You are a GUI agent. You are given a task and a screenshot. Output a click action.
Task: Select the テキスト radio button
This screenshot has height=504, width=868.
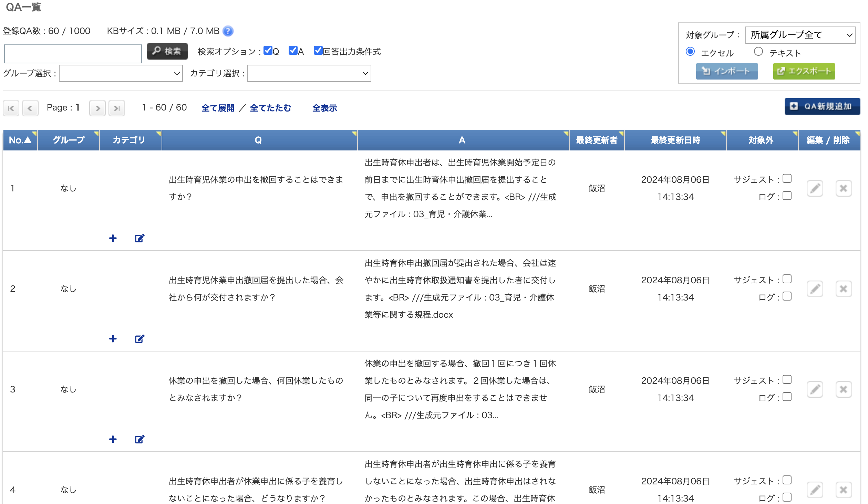tap(758, 52)
